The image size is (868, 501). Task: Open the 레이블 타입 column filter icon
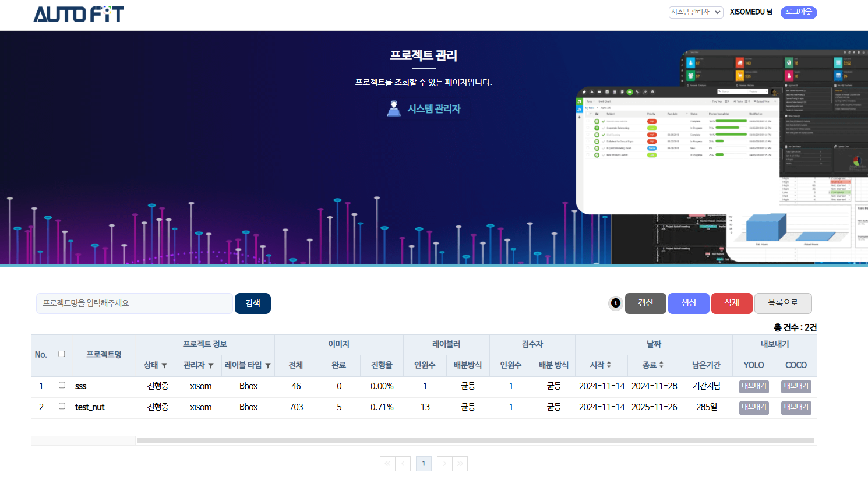coord(268,366)
